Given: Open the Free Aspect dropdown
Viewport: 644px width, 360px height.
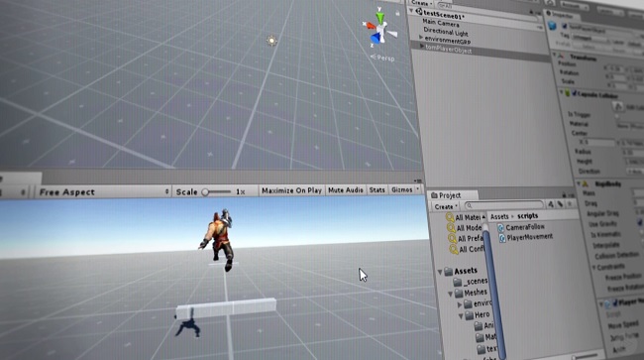Looking at the screenshot, I should point(103,192).
